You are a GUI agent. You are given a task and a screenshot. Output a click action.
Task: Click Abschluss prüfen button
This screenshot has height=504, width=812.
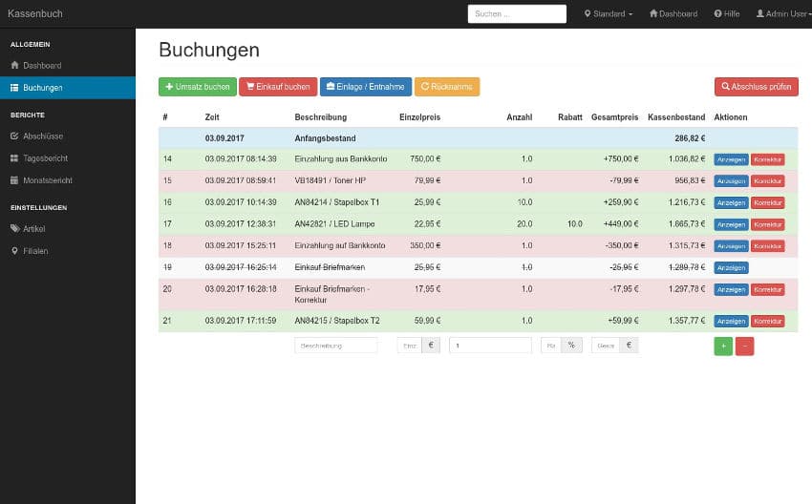(756, 87)
